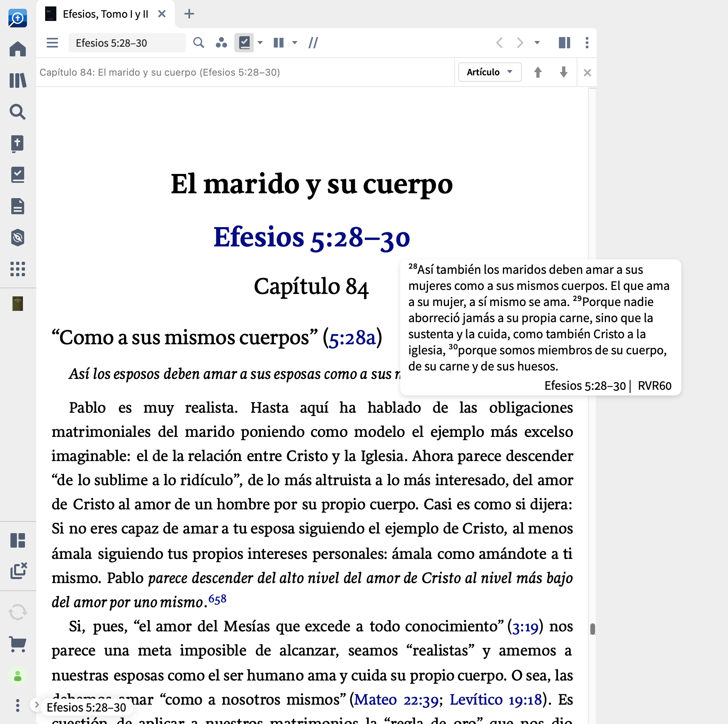
Task: Open the green user account icon
Action: [x=18, y=676]
